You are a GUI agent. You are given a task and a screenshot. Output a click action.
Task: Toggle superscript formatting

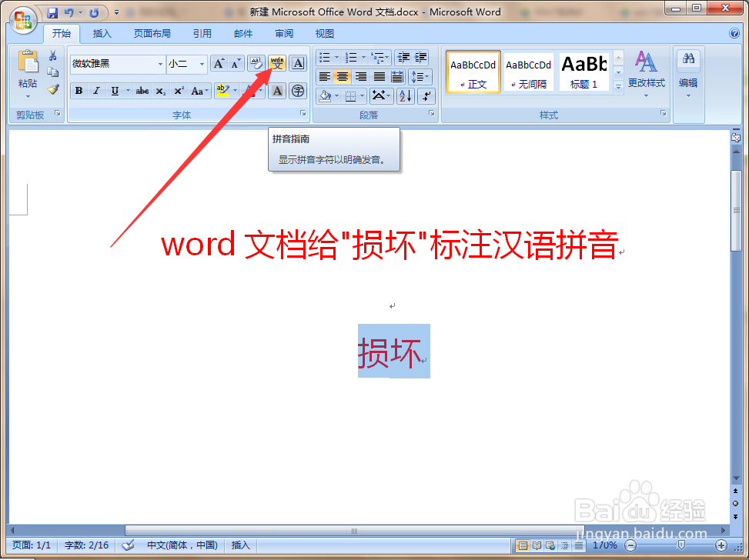coord(179,91)
